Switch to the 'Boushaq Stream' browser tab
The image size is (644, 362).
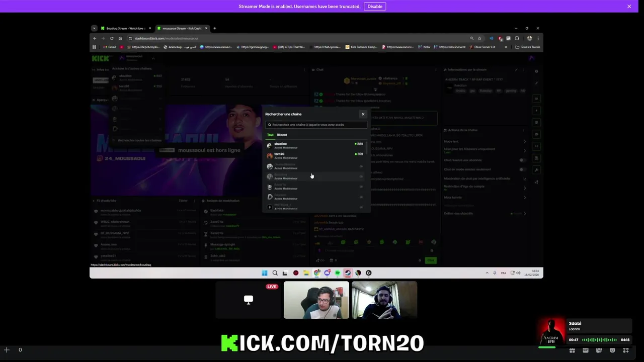(x=126, y=28)
